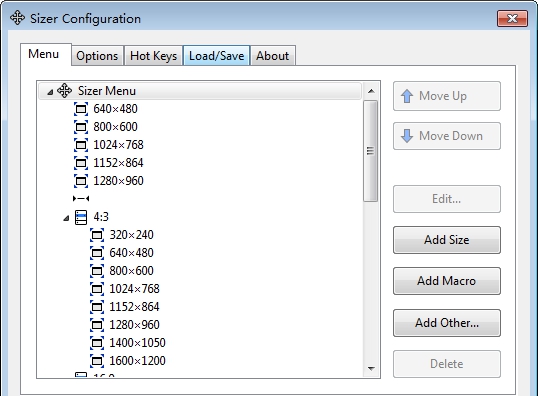538x396 pixels.
Task: Click the icon beside top-level 800×600
Action: [81, 127]
